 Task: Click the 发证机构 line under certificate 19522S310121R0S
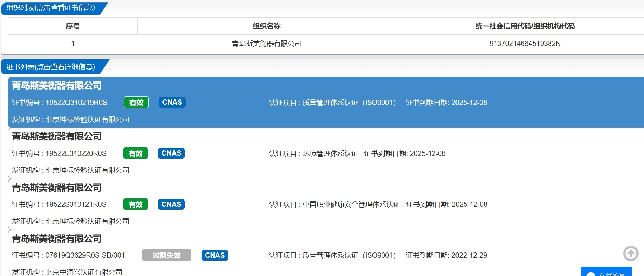pyautogui.click(x=71, y=221)
